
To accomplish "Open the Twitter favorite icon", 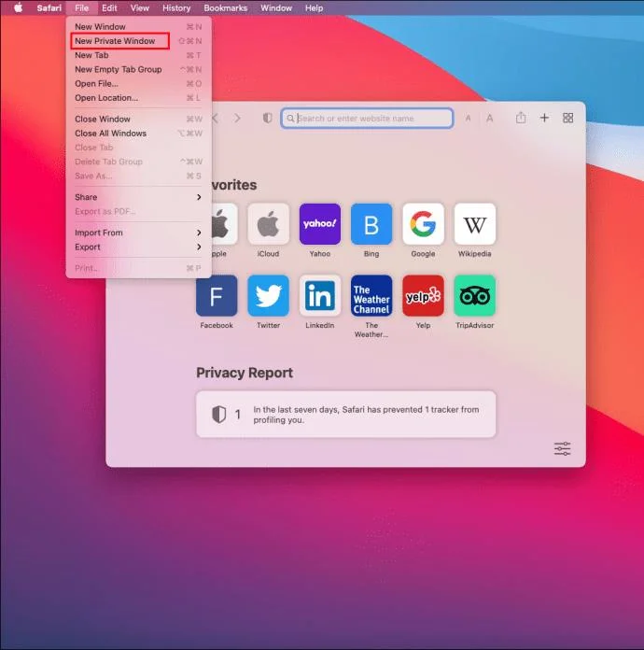I will coord(268,295).
